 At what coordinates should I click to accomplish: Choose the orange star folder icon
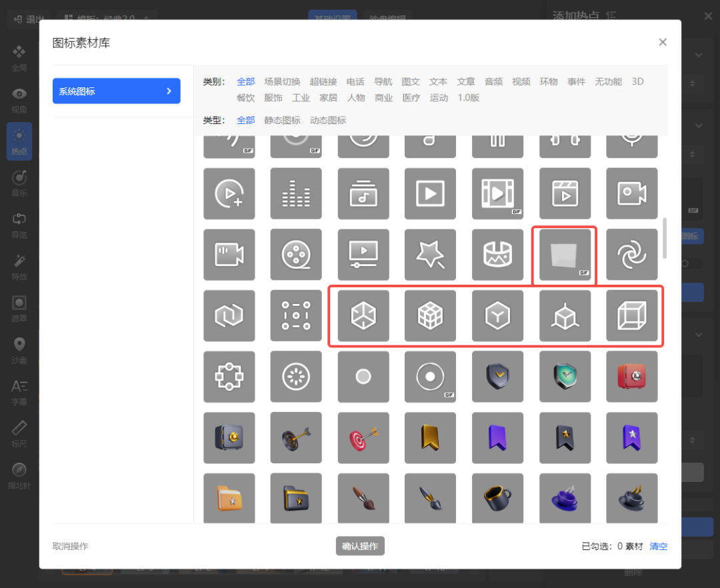click(229, 499)
